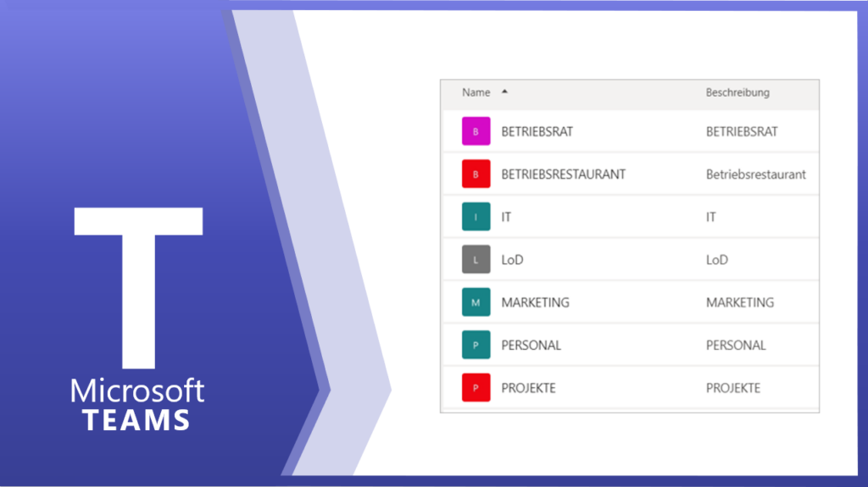
Task: Open the PROJEKTE team name
Action: coord(528,388)
